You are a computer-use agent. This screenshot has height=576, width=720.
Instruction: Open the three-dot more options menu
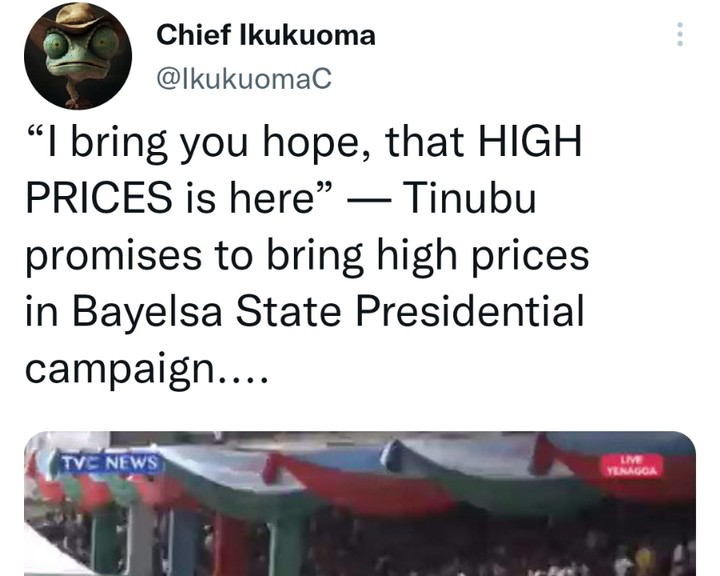(680, 34)
